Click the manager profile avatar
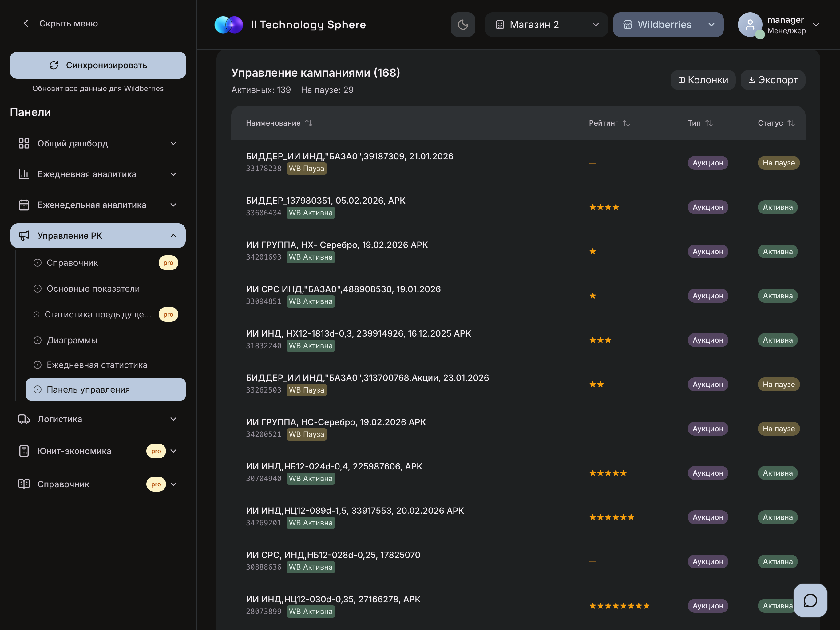Screen dimensions: 840x630 tap(750, 24)
